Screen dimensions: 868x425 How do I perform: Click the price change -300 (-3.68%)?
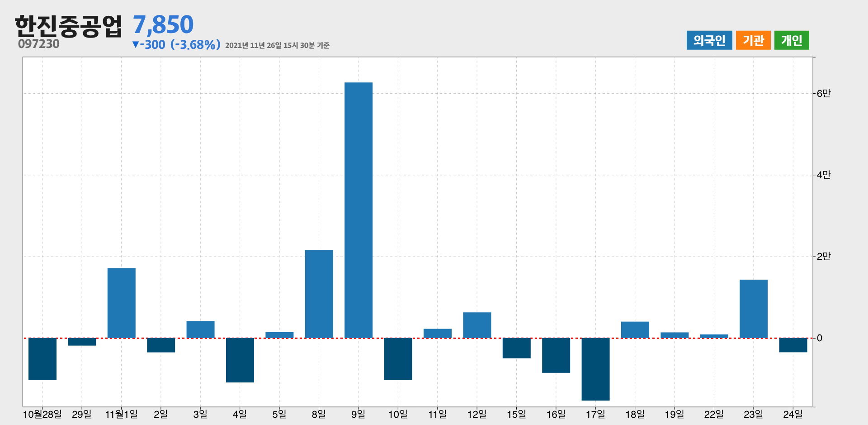coord(176,44)
